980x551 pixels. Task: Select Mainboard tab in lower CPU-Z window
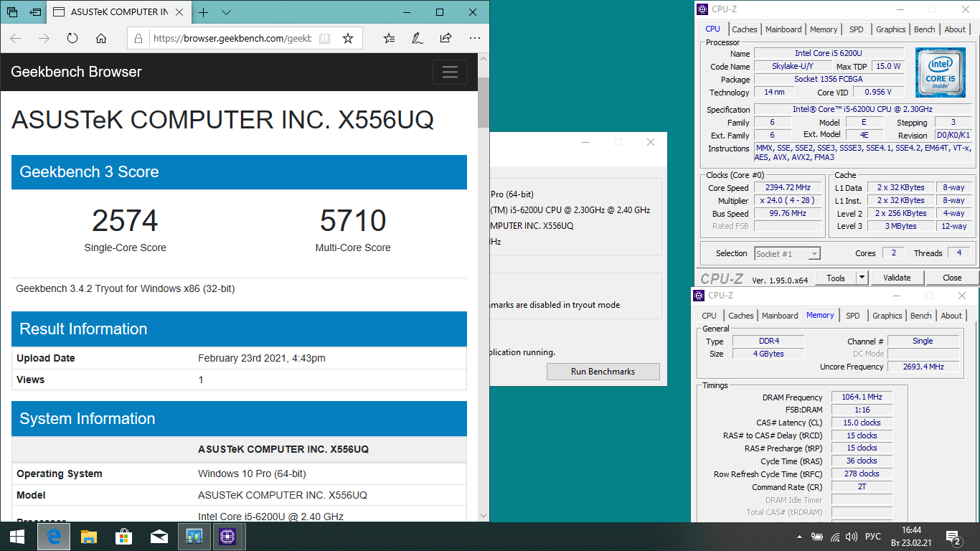780,316
